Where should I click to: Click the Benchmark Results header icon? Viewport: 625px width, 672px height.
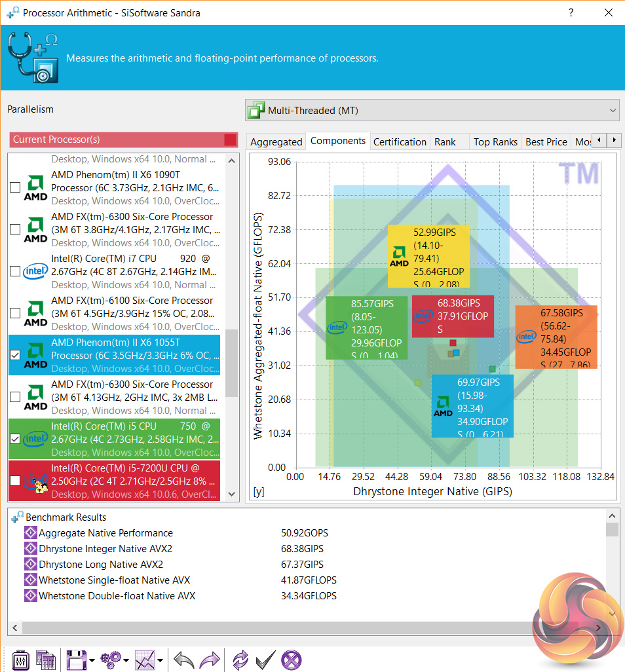click(18, 517)
